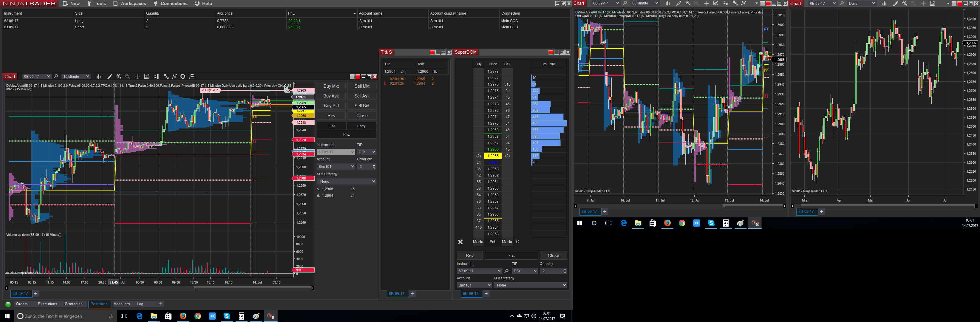Click 15 Minute chart horizontal scrollbar
980x322 pixels.
(253, 288)
